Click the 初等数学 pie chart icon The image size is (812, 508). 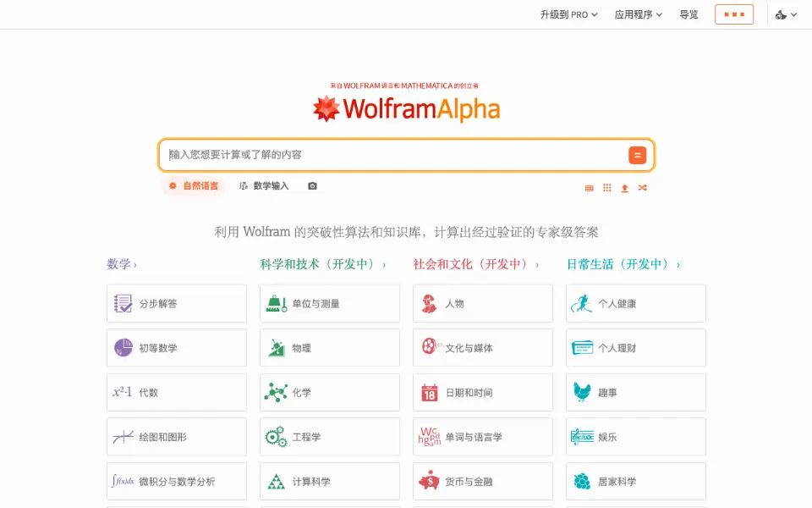point(123,348)
